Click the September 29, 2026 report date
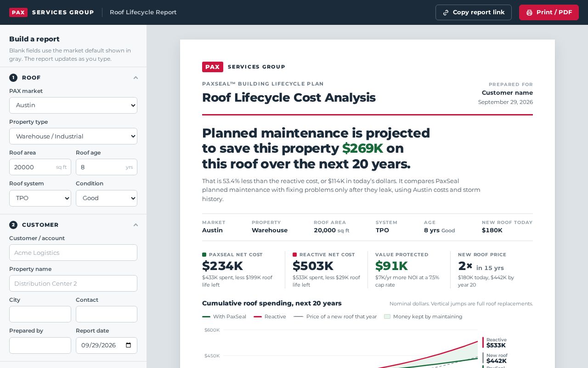The height and width of the screenshot is (368, 588). tap(505, 102)
